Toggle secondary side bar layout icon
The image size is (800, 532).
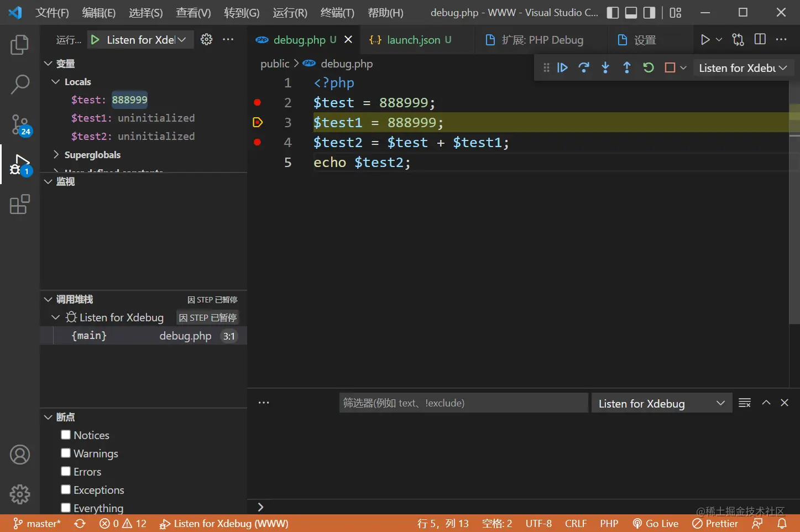coord(650,13)
